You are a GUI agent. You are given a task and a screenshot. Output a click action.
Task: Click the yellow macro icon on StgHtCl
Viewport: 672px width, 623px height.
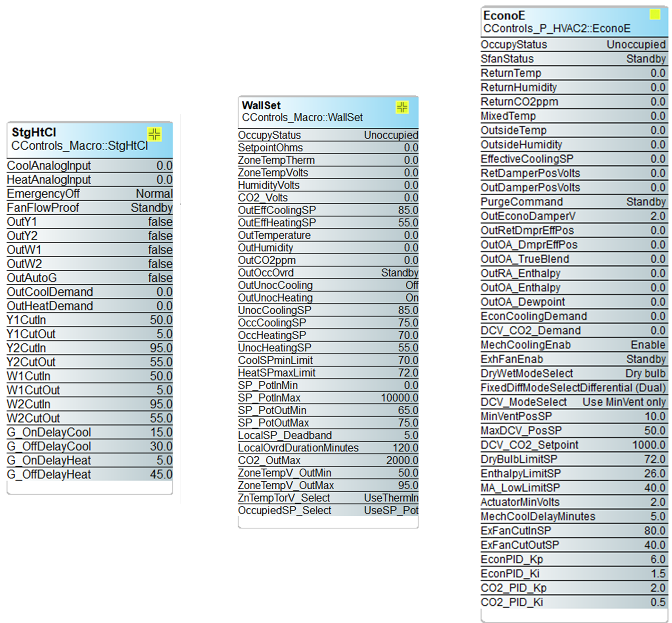[x=154, y=134]
